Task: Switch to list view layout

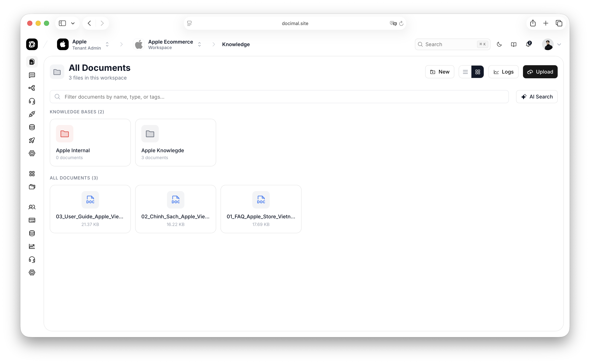Action: 465,72
